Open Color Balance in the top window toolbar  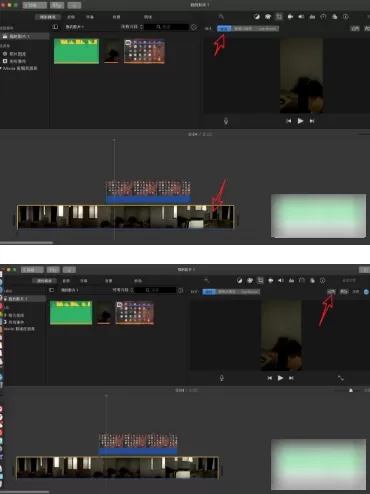[x=257, y=16]
